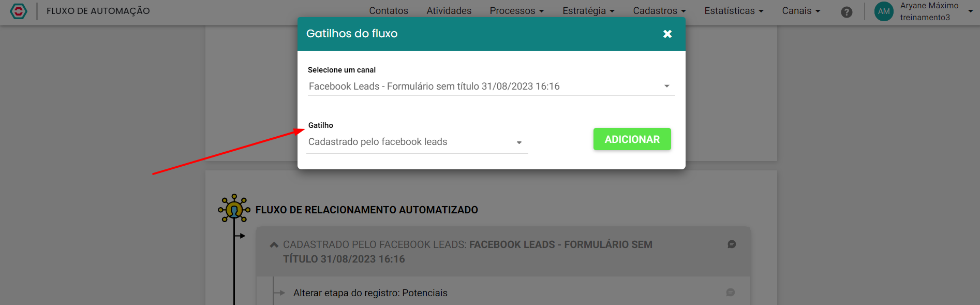This screenshot has height=305, width=980.
Task: Click the hexagonal app logo icon
Action: point(19,11)
